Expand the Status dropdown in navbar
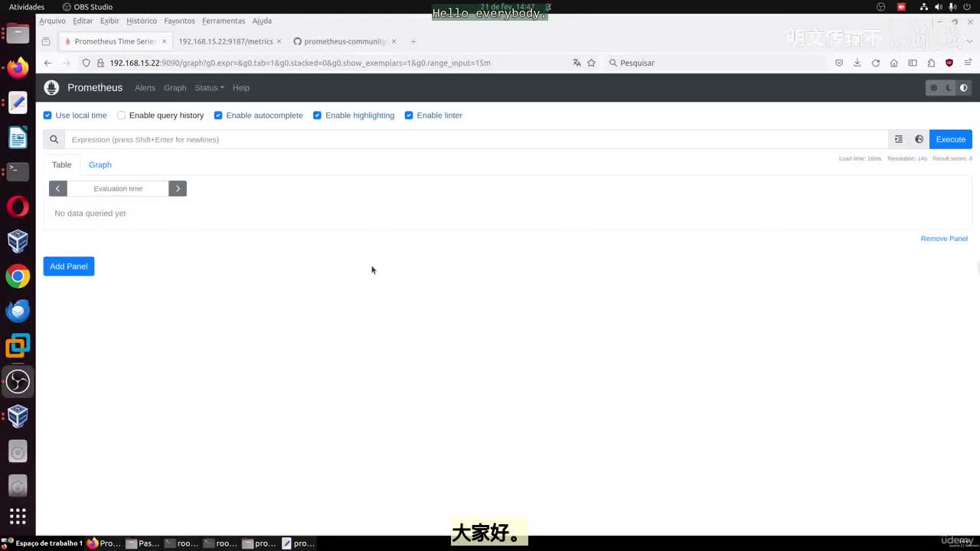Viewport: 980px width, 551px height. [209, 88]
